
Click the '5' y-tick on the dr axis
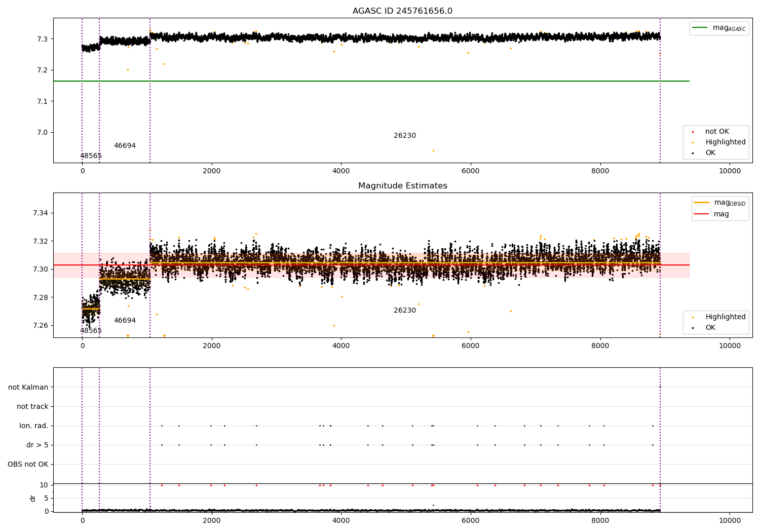point(46,499)
